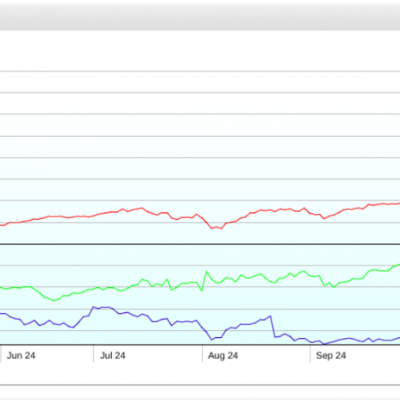This screenshot has height=400, width=400.
Task: Click the green line's trough in mid June
Action: click(x=55, y=300)
